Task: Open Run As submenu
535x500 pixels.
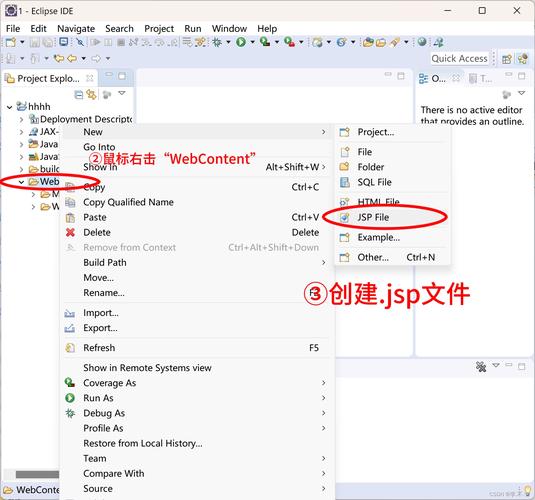Action: pyautogui.click(x=197, y=398)
